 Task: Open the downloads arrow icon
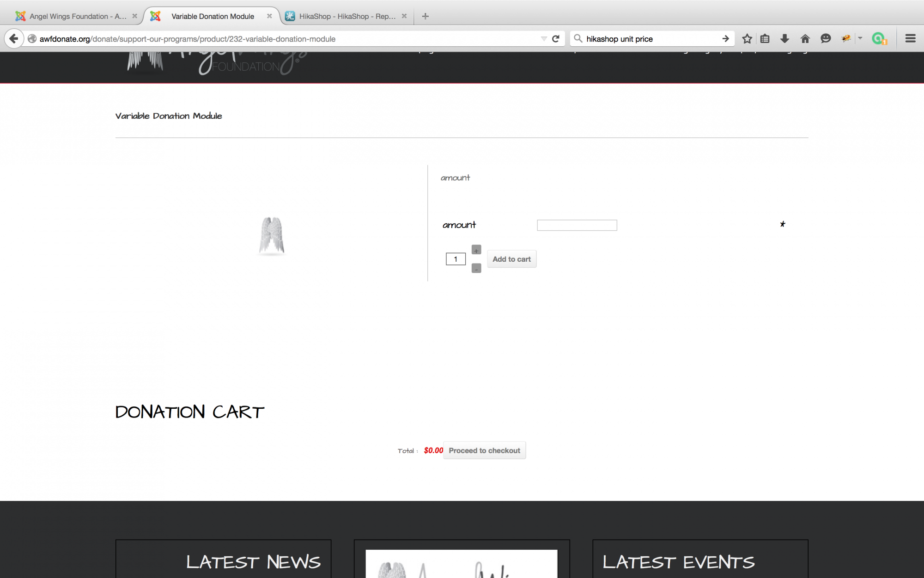[785, 39]
